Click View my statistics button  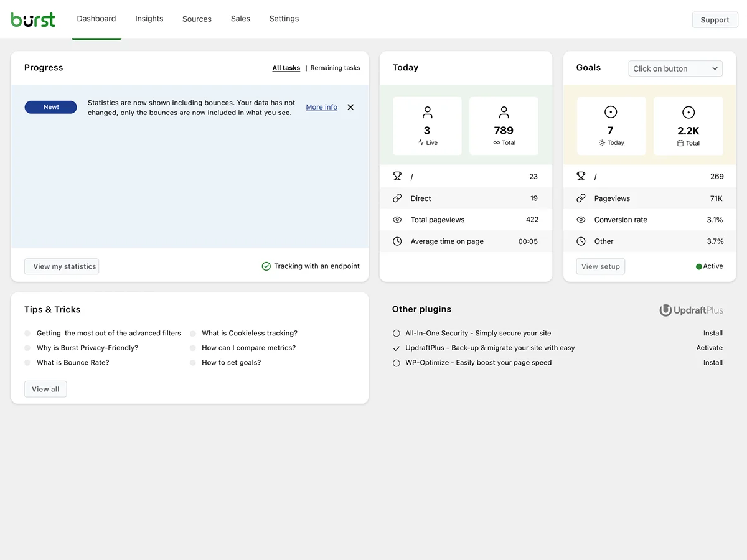tap(62, 266)
